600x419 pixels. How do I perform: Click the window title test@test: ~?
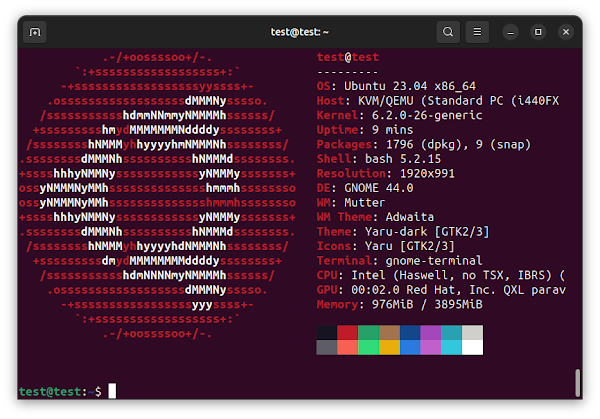300,32
